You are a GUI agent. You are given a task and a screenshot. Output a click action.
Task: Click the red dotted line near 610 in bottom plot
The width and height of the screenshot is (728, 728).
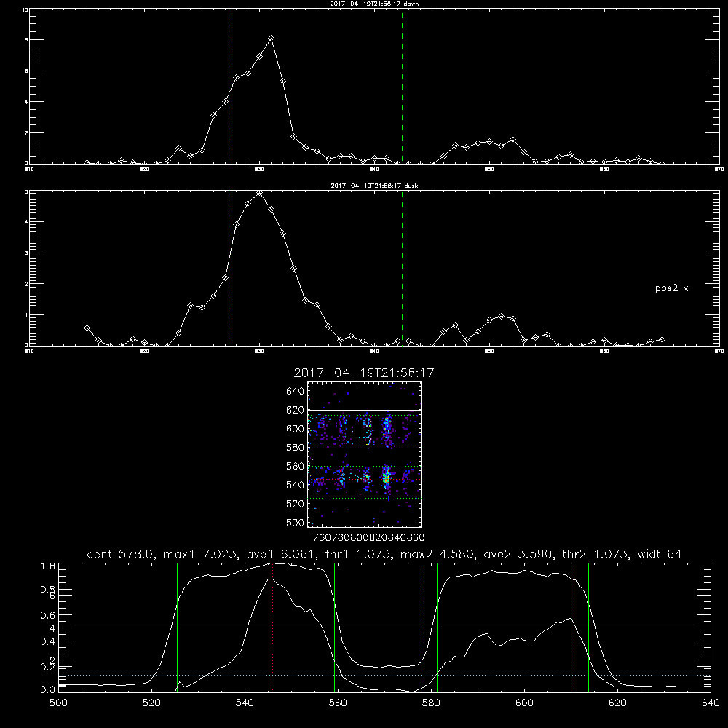[x=571, y=627]
